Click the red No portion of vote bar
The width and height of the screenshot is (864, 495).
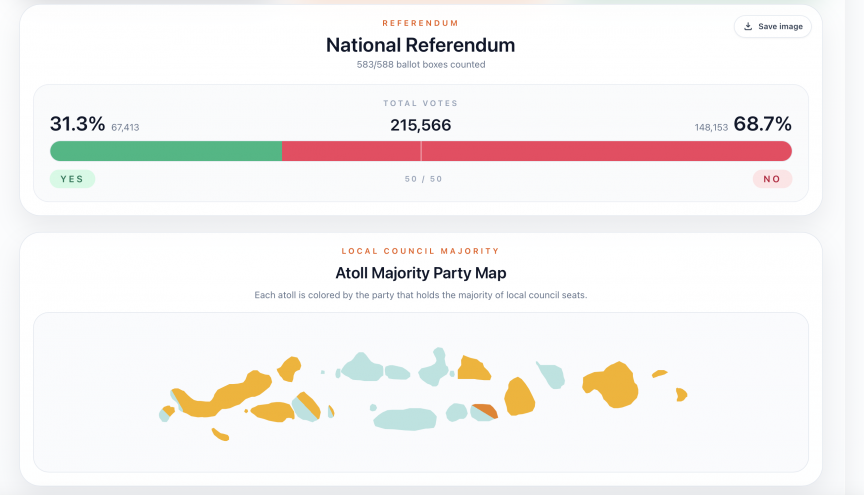(x=600, y=151)
